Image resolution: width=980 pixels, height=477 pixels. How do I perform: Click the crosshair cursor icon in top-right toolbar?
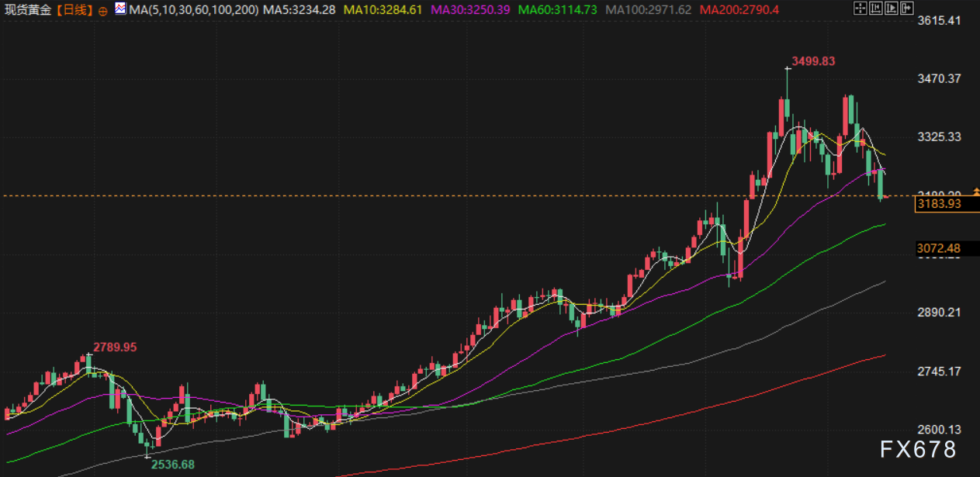(x=860, y=9)
